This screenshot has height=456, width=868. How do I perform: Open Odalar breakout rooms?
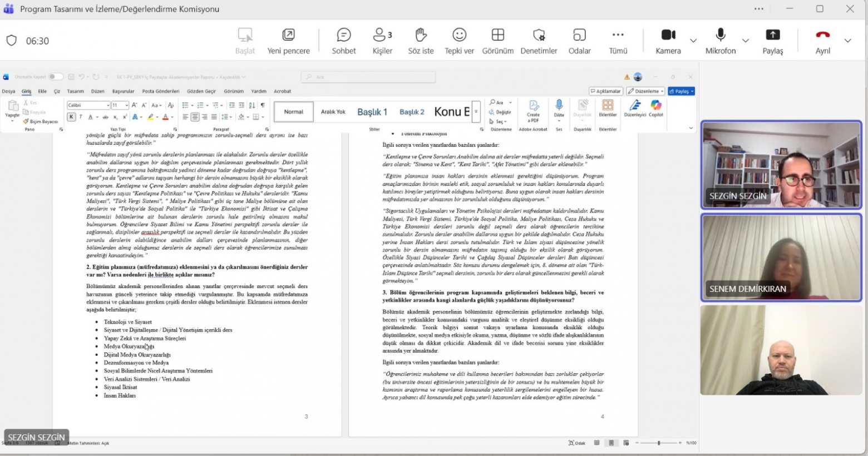[x=579, y=41]
